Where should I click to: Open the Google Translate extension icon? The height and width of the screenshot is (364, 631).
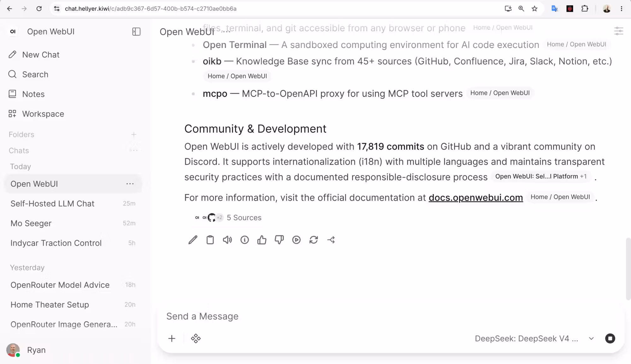point(555,9)
